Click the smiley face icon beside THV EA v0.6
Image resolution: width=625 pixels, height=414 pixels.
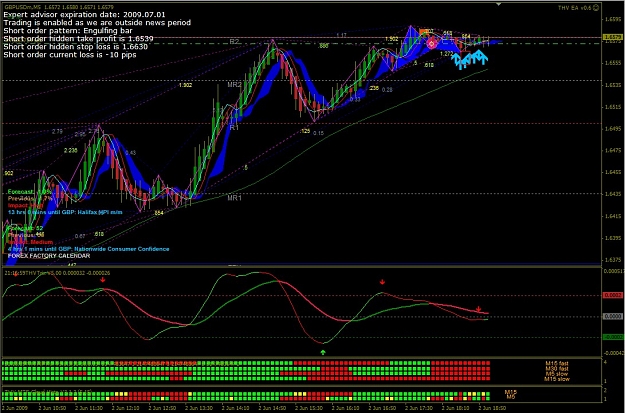click(596, 8)
